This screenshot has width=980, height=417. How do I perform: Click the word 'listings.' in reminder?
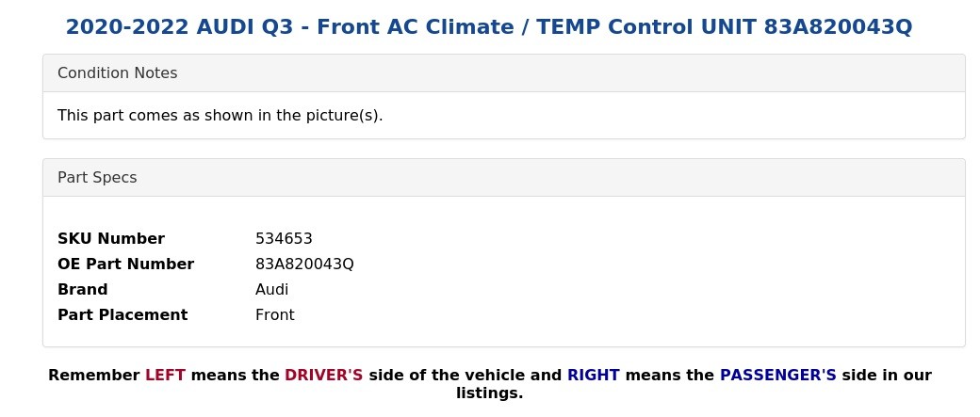point(489,393)
